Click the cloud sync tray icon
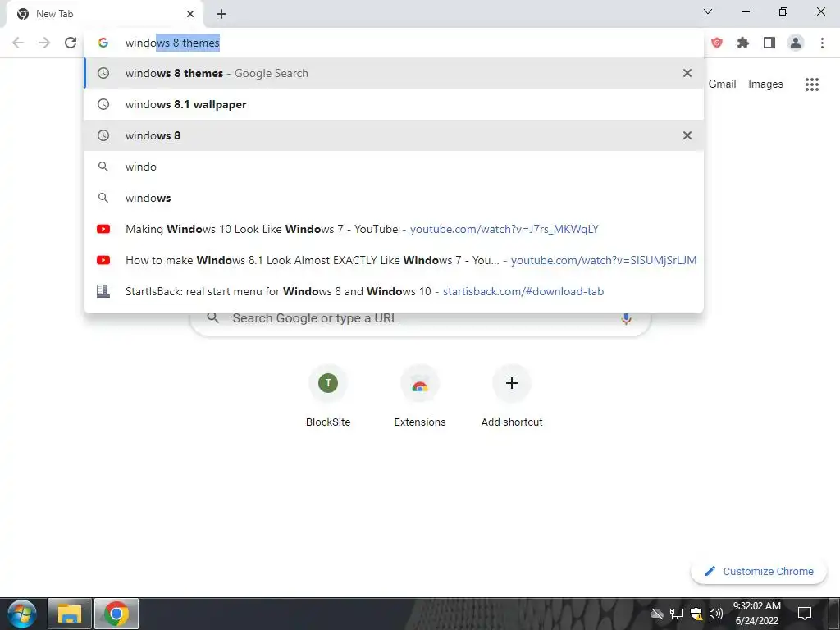Viewport: 840px width, 630px height. pyautogui.click(x=657, y=614)
